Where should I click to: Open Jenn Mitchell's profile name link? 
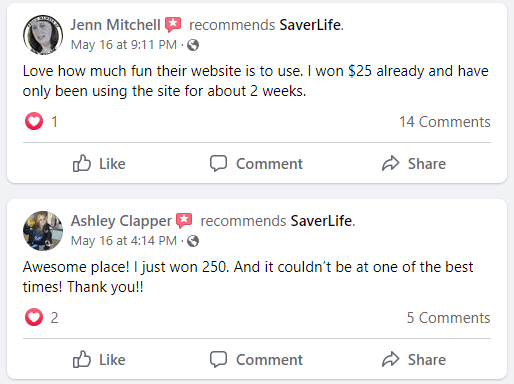click(x=115, y=25)
